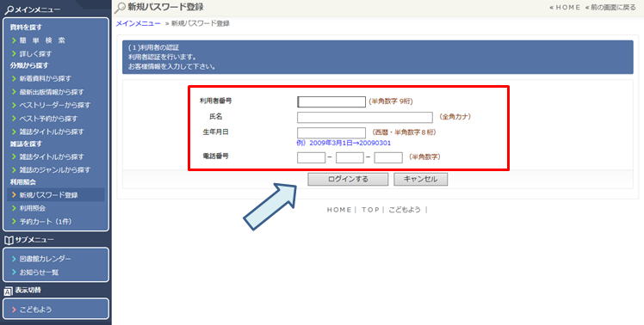Click the 生年月日 input field
644x325 pixels.
331,132
